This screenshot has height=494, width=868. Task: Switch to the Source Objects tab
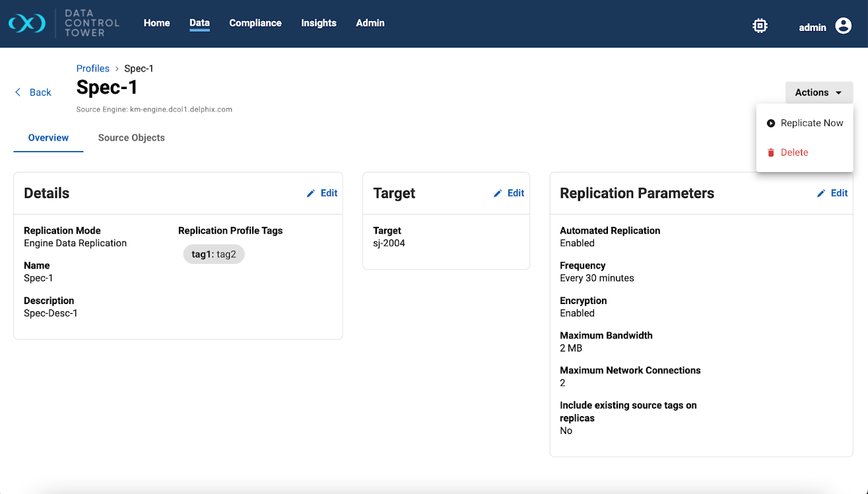[x=131, y=138]
